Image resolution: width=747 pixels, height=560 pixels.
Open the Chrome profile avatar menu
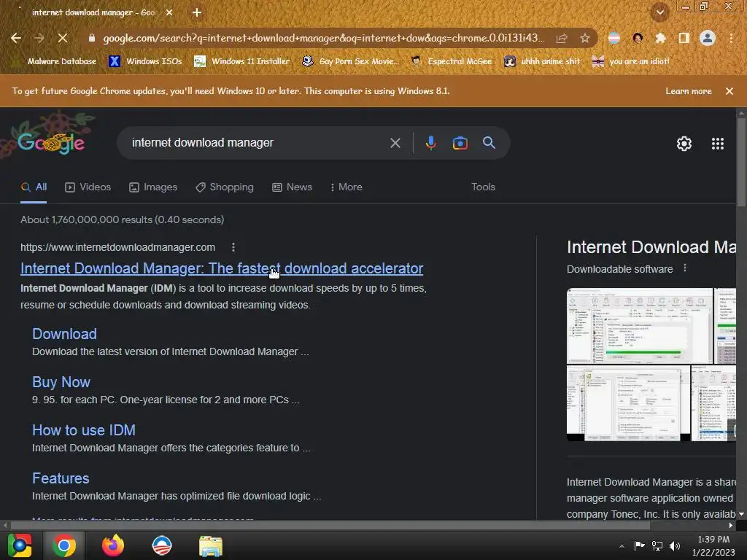[x=708, y=38]
